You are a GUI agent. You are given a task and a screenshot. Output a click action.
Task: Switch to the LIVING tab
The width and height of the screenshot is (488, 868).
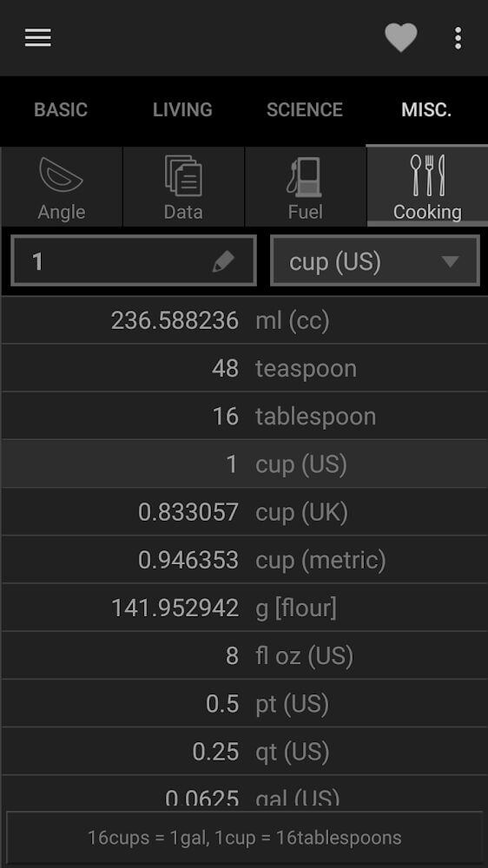183,109
